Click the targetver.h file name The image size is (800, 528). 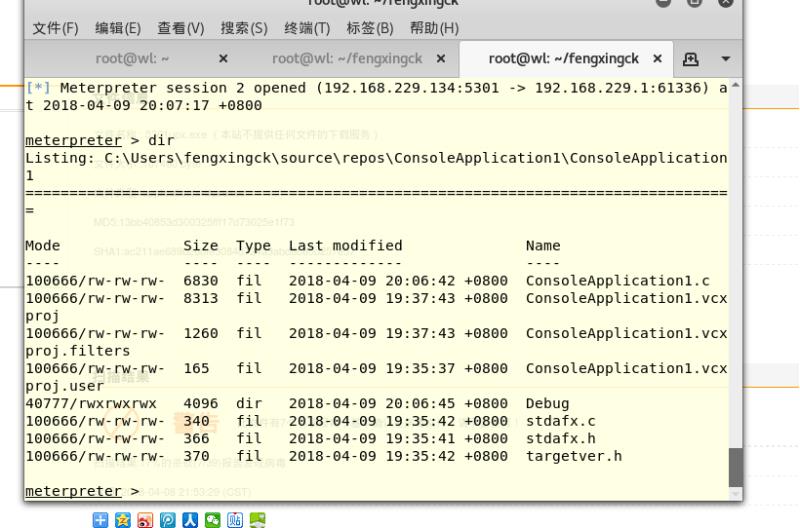tap(574, 456)
